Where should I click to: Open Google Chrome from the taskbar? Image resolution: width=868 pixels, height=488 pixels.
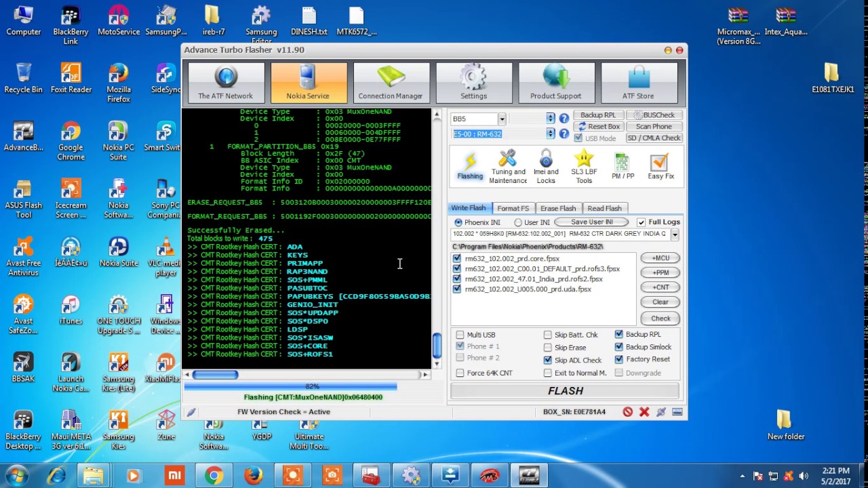point(214,476)
